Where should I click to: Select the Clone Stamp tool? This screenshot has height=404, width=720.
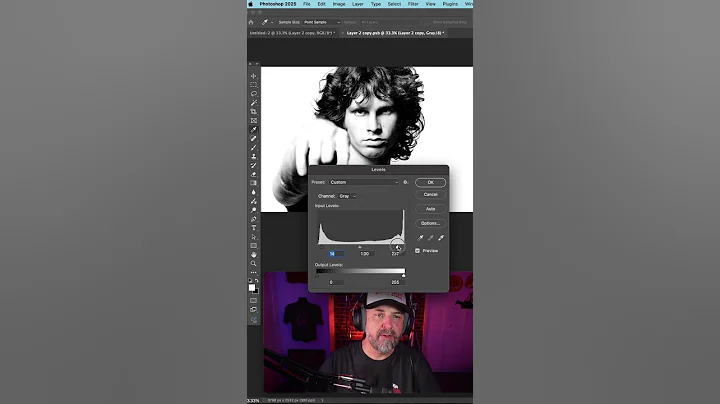253,156
